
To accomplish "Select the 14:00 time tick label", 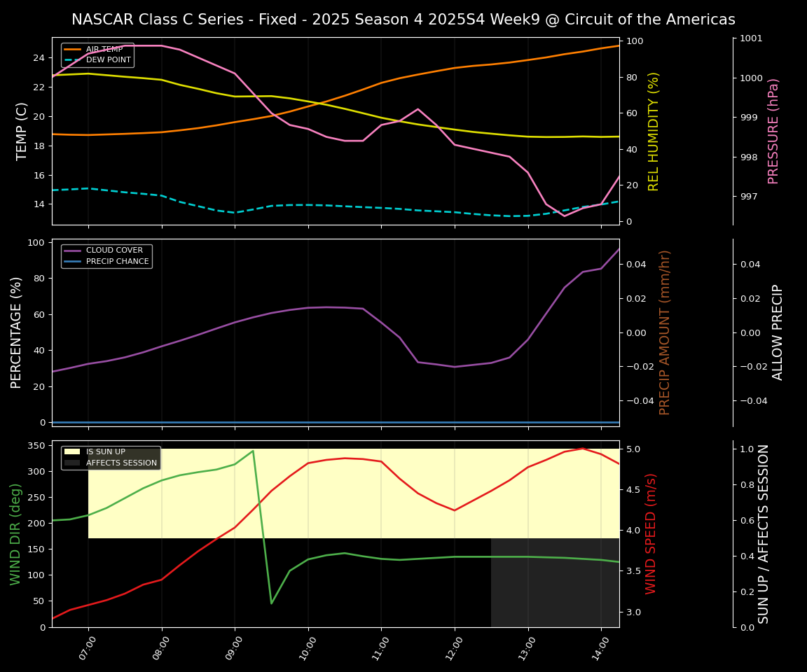I will [600, 650].
